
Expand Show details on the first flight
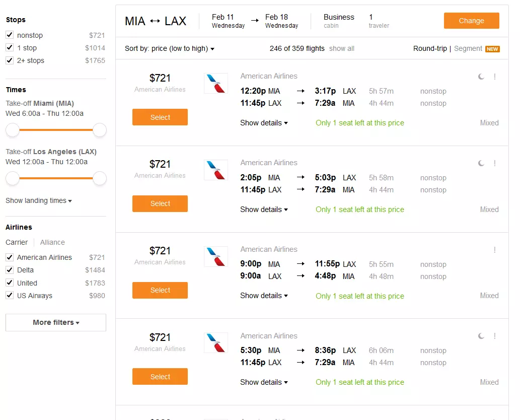tap(264, 122)
